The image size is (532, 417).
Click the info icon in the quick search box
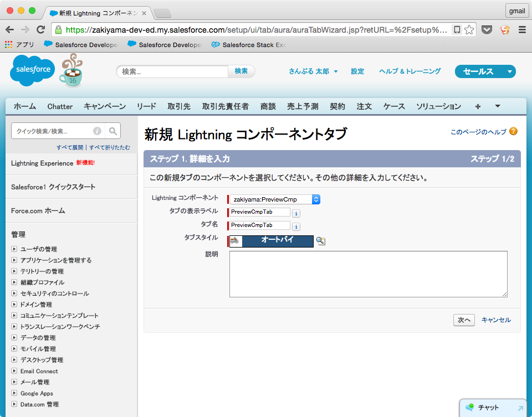point(97,131)
